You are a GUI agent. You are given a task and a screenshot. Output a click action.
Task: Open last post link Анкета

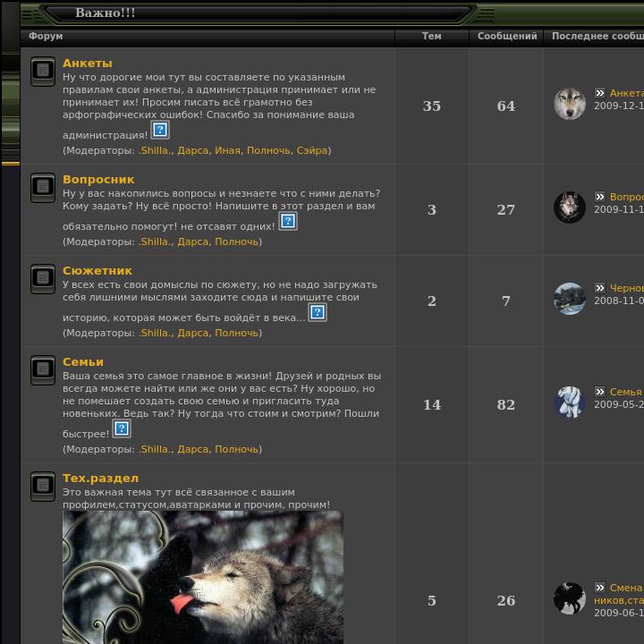(627, 93)
